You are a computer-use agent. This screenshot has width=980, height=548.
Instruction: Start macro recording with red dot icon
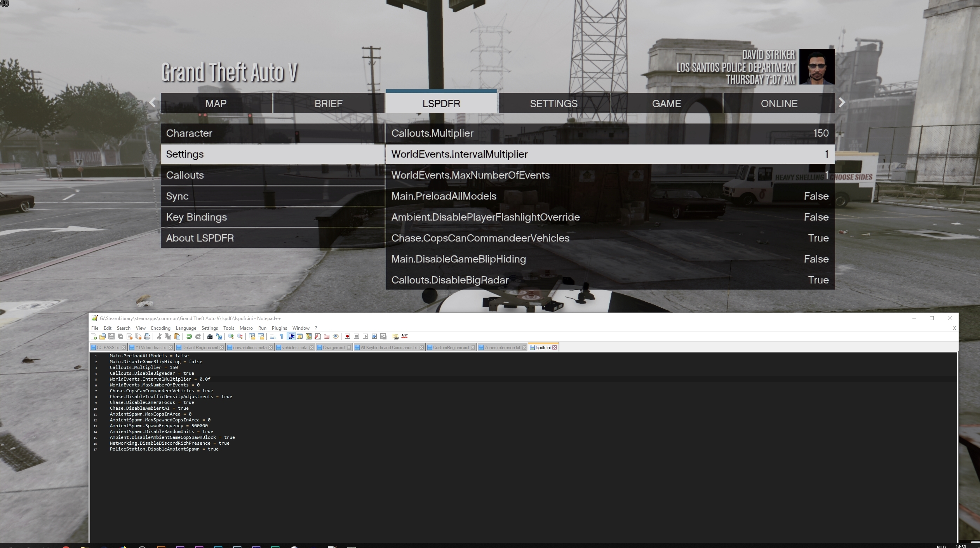coord(347,336)
